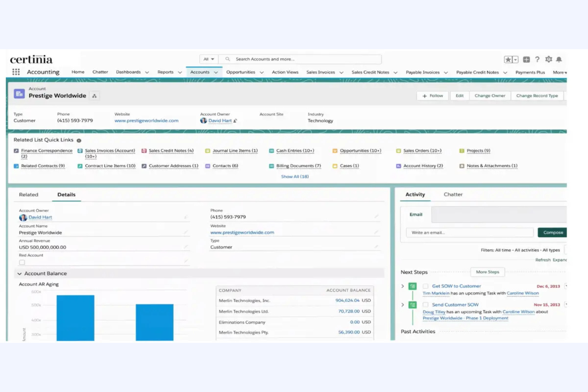Click the Favorites star icon
This screenshot has height=392, width=588.
coord(508,60)
